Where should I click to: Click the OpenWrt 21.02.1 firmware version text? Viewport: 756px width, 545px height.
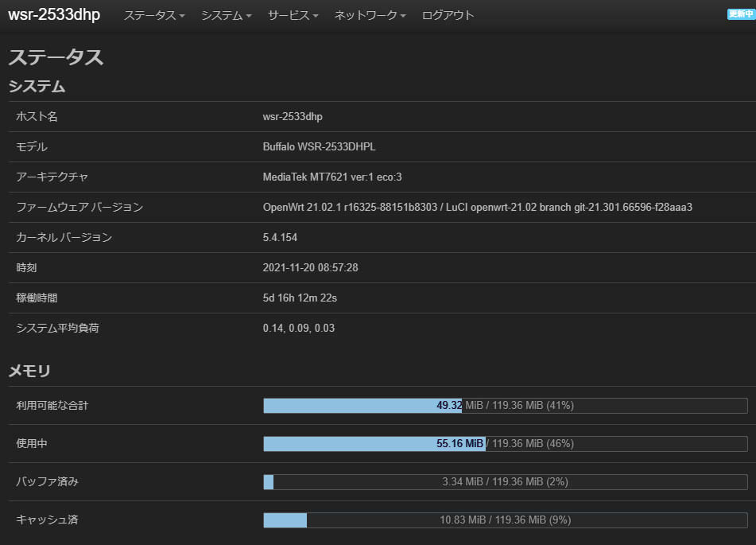(477, 208)
